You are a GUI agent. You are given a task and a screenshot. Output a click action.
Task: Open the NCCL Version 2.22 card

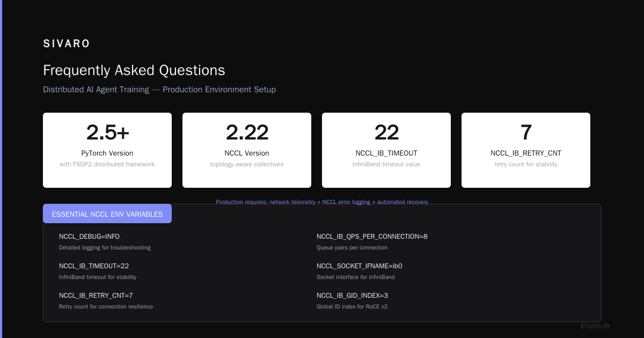click(x=247, y=150)
